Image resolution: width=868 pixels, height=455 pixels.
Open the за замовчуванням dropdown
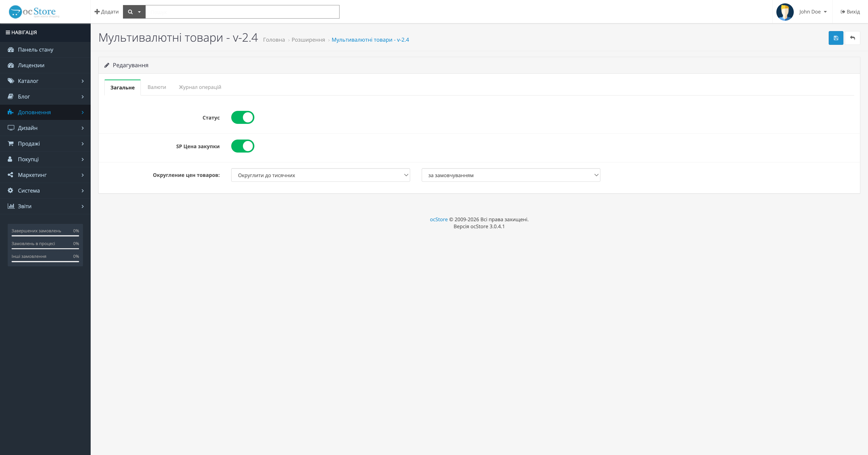click(x=510, y=175)
